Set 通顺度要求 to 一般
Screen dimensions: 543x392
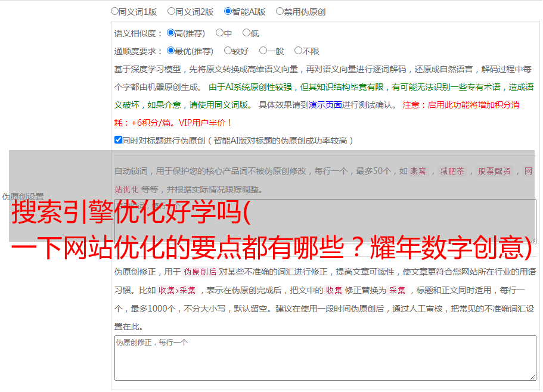coord(263,51)
